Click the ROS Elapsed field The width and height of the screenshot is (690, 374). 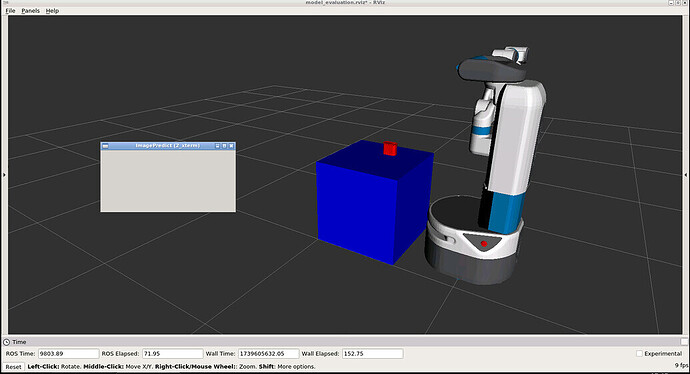pos(172,353)
